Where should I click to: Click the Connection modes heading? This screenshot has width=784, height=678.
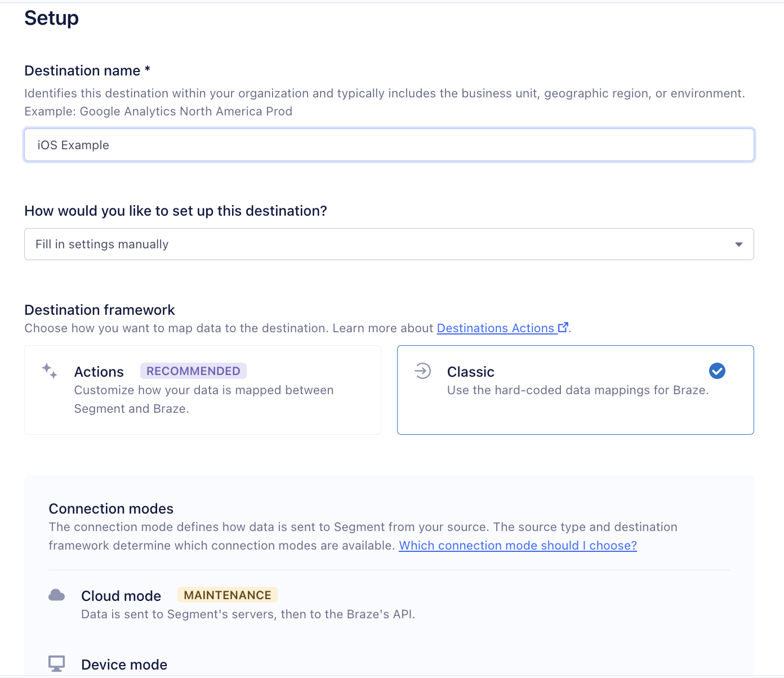111,508
